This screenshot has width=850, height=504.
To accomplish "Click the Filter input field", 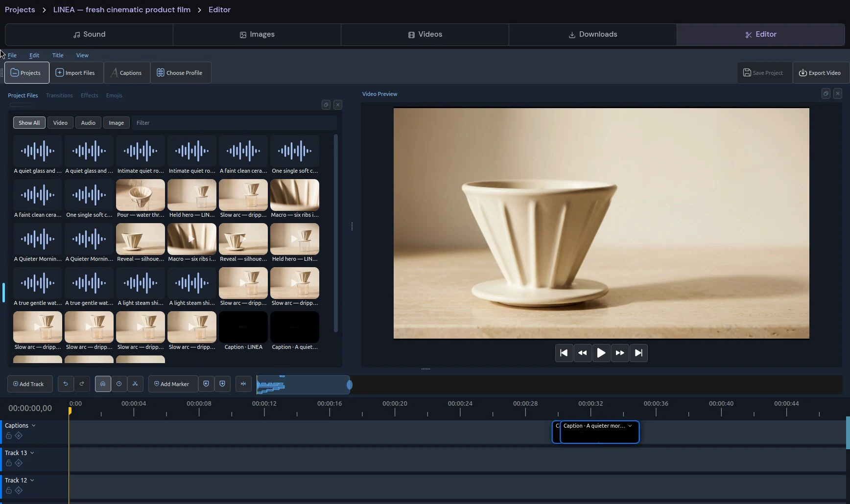I will click(x=234, y=123).
